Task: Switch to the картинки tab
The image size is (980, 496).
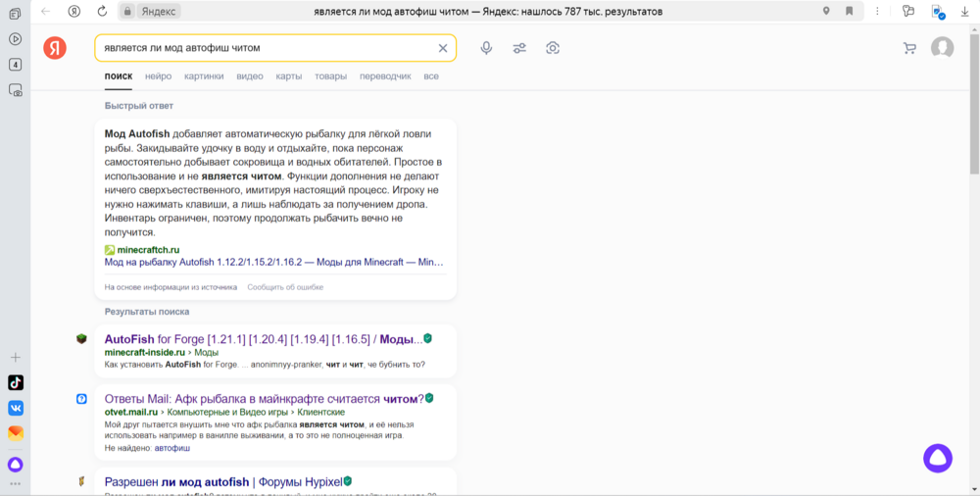Action: 204,76
